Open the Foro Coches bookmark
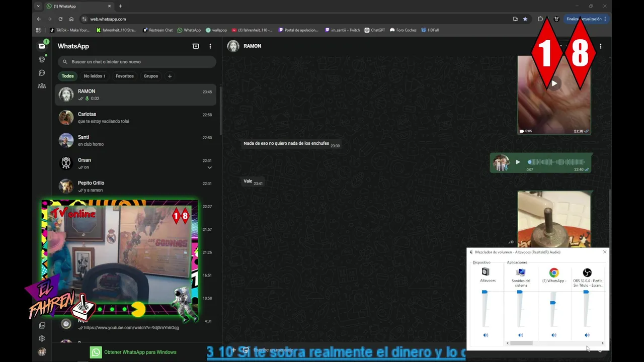The width and height of the screenshot is (644, 362). (x=404, y=30)
